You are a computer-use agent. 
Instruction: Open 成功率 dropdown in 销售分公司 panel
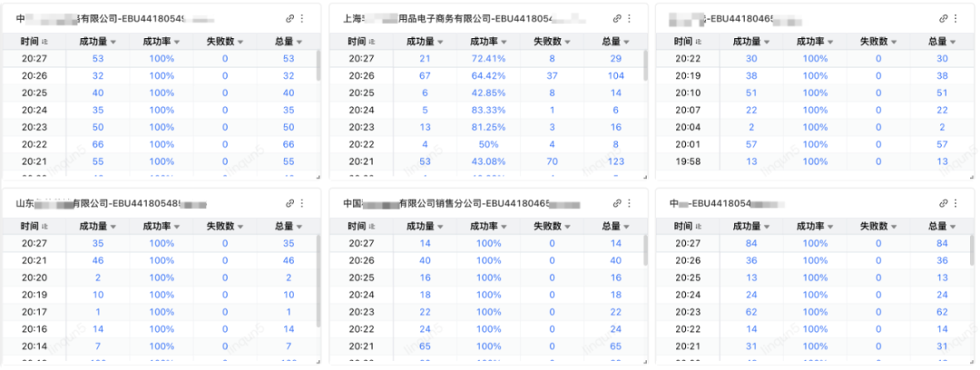(x=505, y=227)
